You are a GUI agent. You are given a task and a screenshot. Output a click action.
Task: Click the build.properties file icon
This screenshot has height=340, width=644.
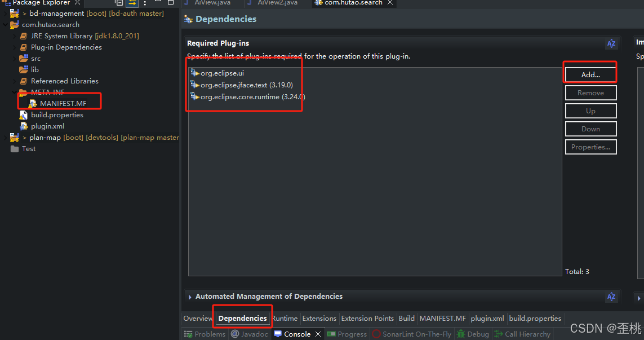click(x=24, y=115)
